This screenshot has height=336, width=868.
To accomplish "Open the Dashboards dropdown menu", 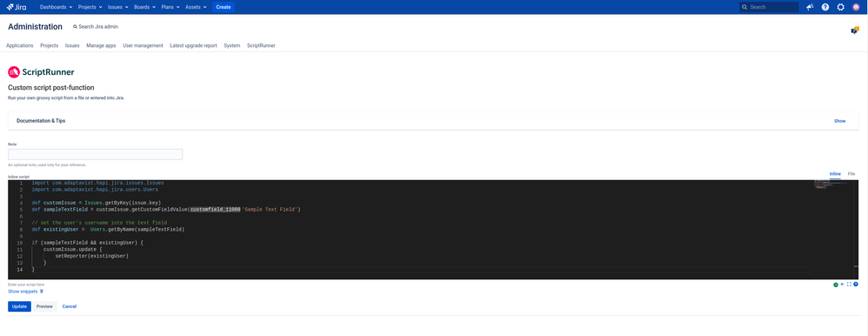I will (x=56, y=7).
